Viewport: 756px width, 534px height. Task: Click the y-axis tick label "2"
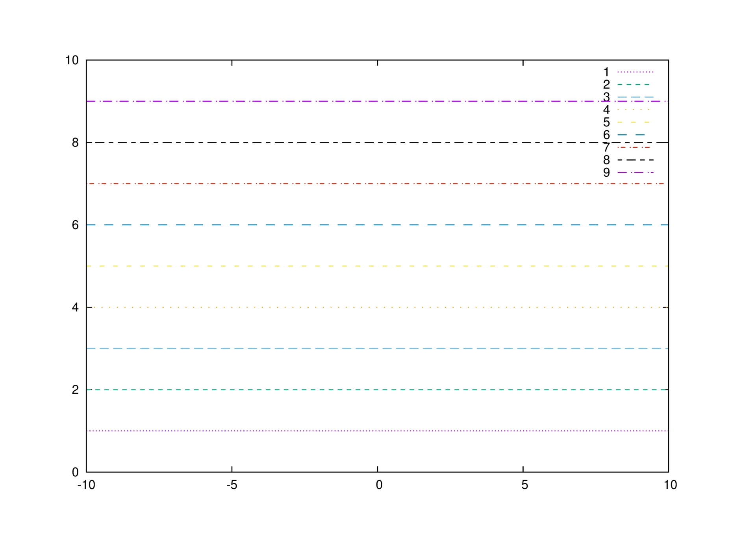click(x=75, y=390)
